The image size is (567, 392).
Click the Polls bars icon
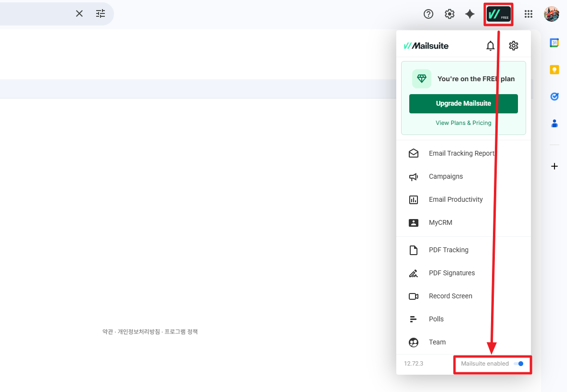[x=413, y=319]
